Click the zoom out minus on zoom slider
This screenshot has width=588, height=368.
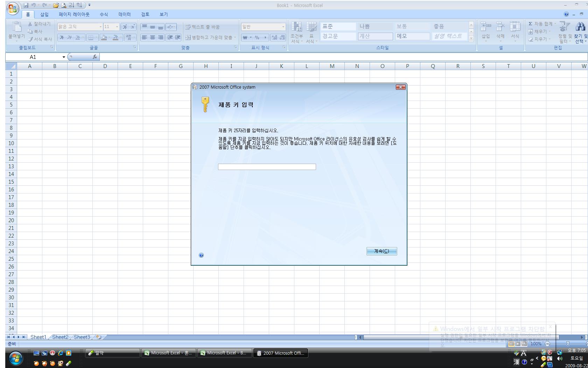tap(547, 344)
